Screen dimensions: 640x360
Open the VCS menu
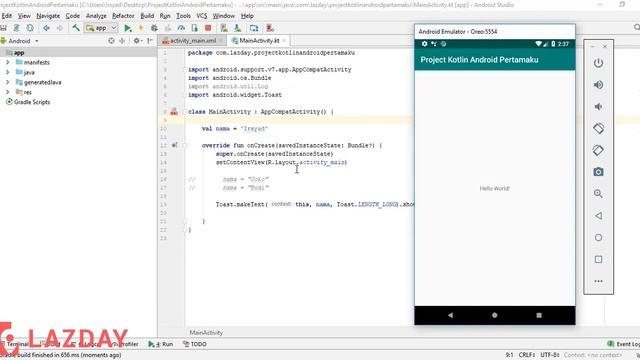coord(202,16)
